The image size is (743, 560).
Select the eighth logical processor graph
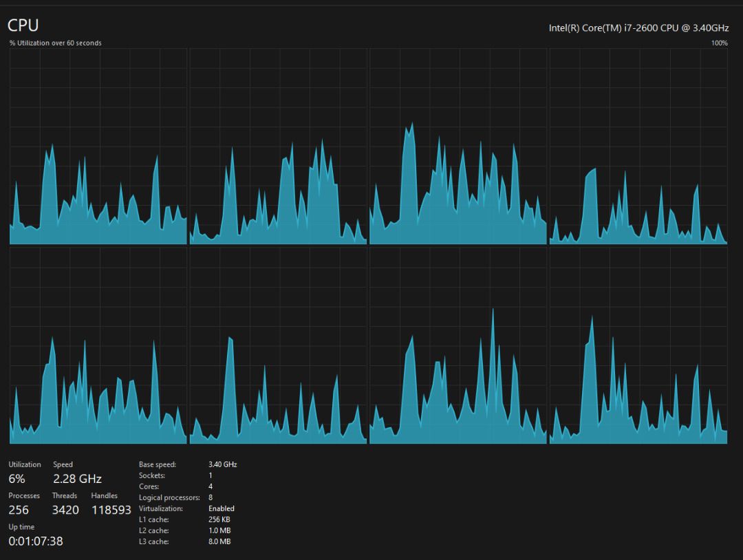(638, 346)
